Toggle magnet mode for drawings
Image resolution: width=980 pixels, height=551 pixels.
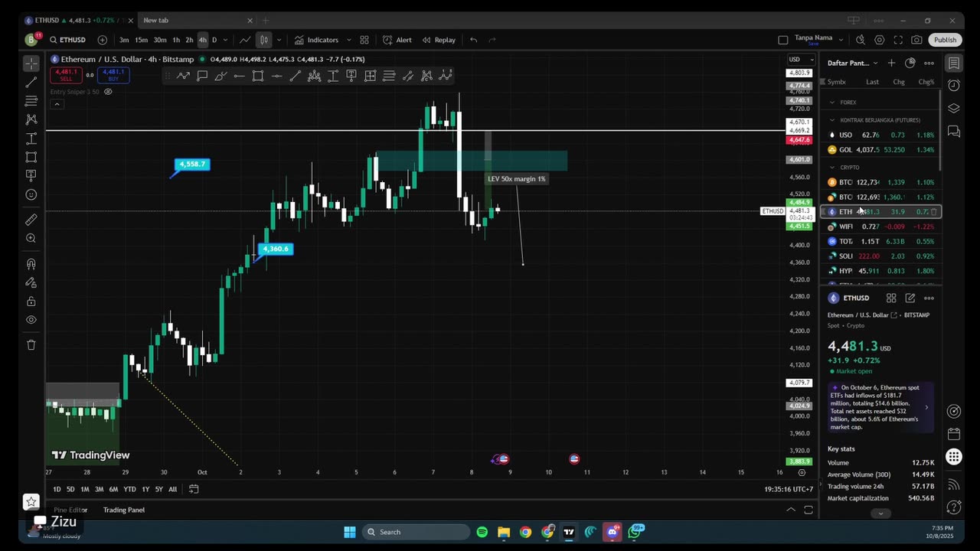coord(31,264)
